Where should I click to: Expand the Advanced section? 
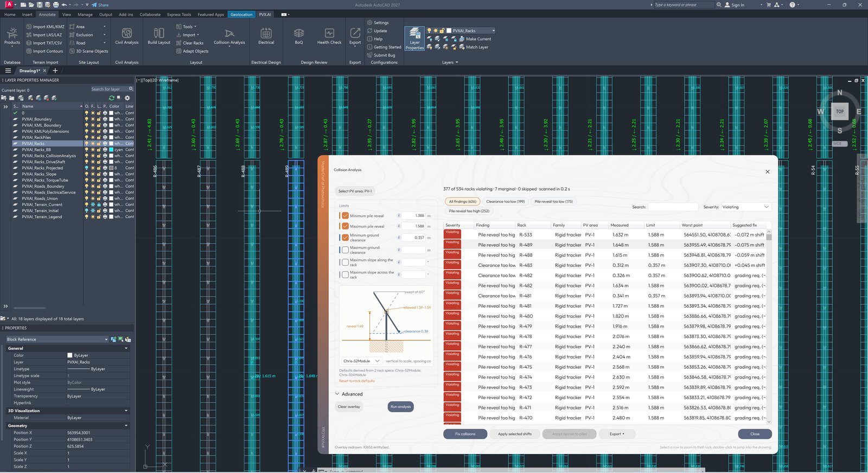pos(348,394)
